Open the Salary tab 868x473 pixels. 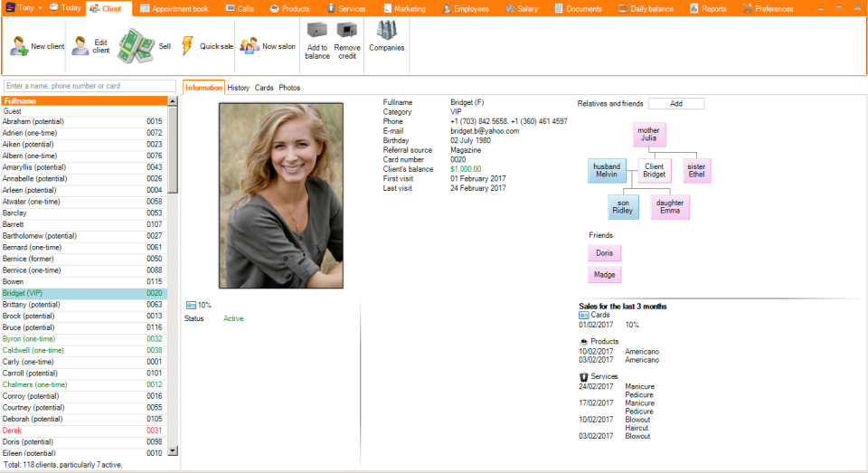click(522, 9)
